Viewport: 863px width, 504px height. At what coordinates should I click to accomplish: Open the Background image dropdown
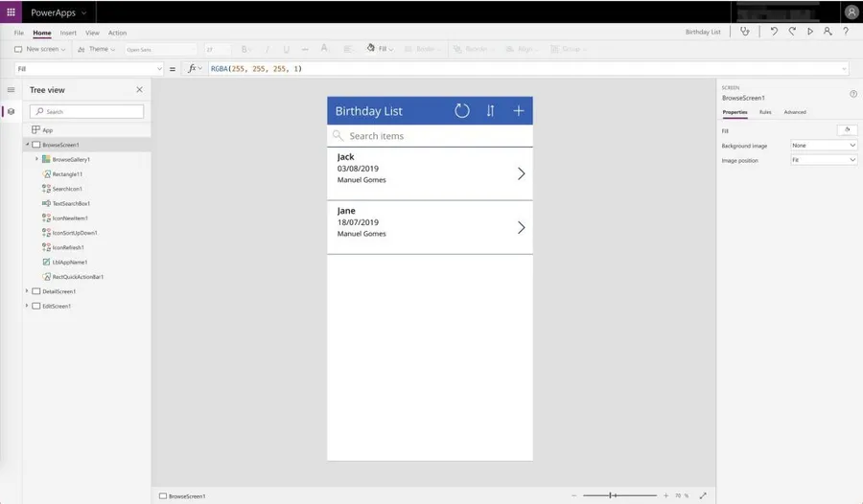click(824, 146)
